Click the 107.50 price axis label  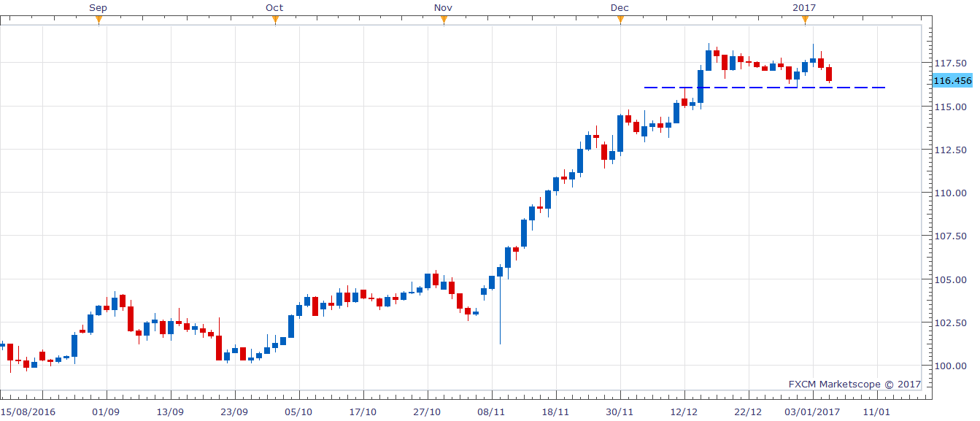pos(950,236)
